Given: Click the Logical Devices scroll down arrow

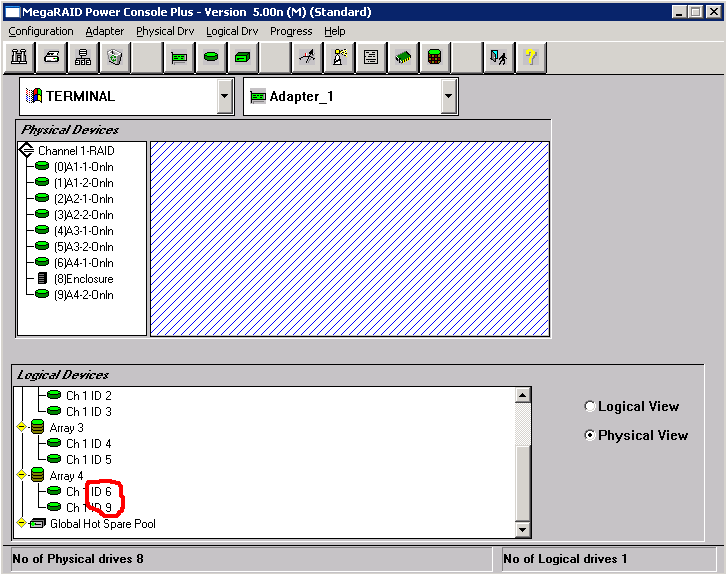Looking at the screenshot, I should point(523,528).
